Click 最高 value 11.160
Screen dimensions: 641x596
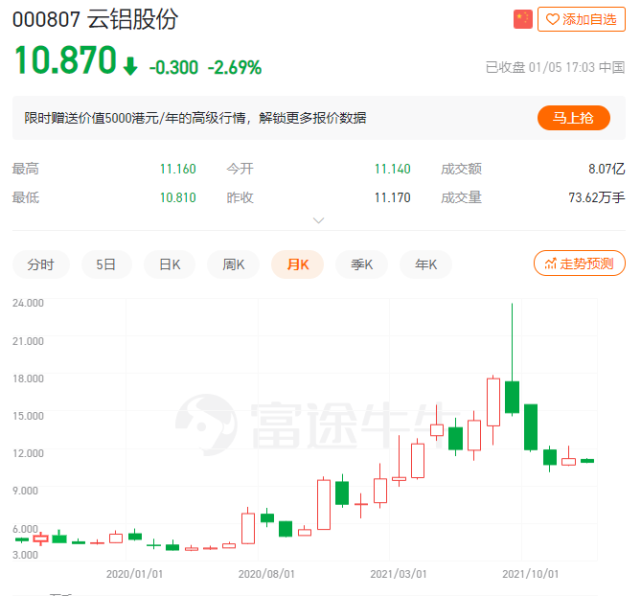[x=178, y=169]
